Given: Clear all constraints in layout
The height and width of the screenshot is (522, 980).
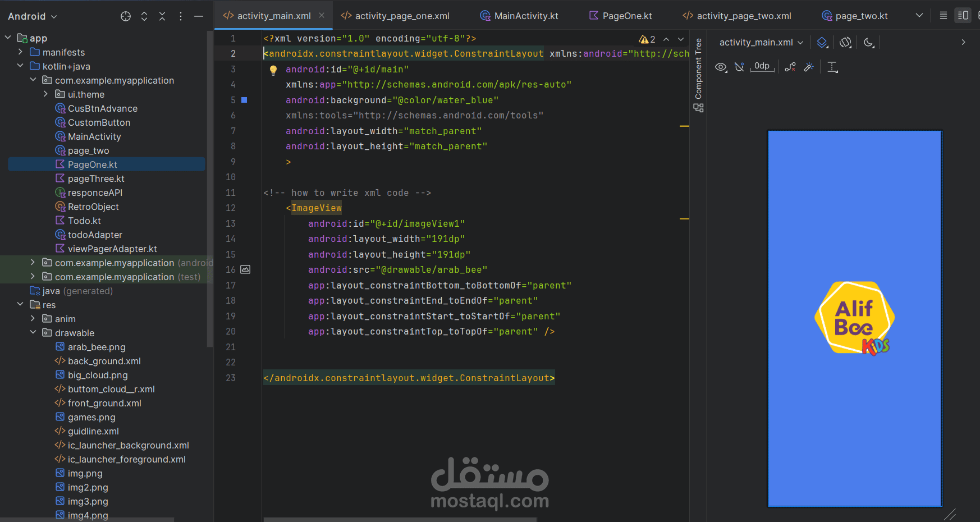Looking at the screenshot, I should pos(790,67).
